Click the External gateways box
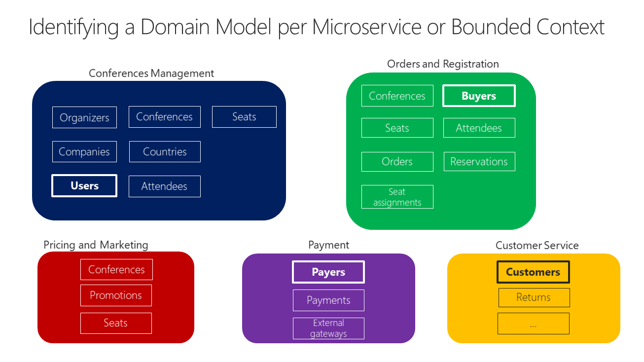This screenshot has height=362, width=644. coord(328,328)
